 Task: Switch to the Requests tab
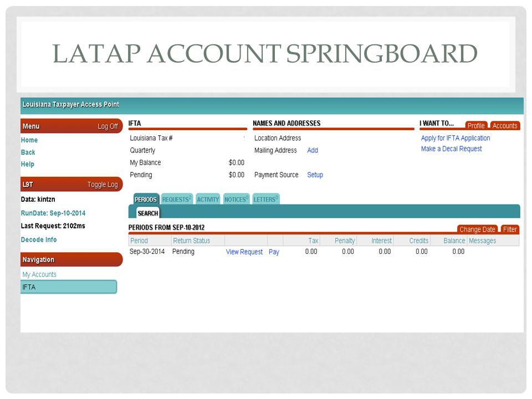pos(177,199)
